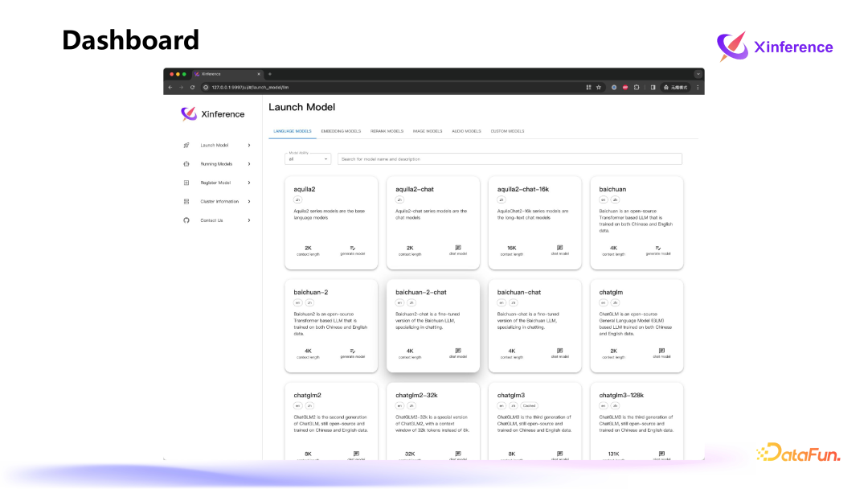Select the chatglm2 model card title
868x489 pixels.
307,396
